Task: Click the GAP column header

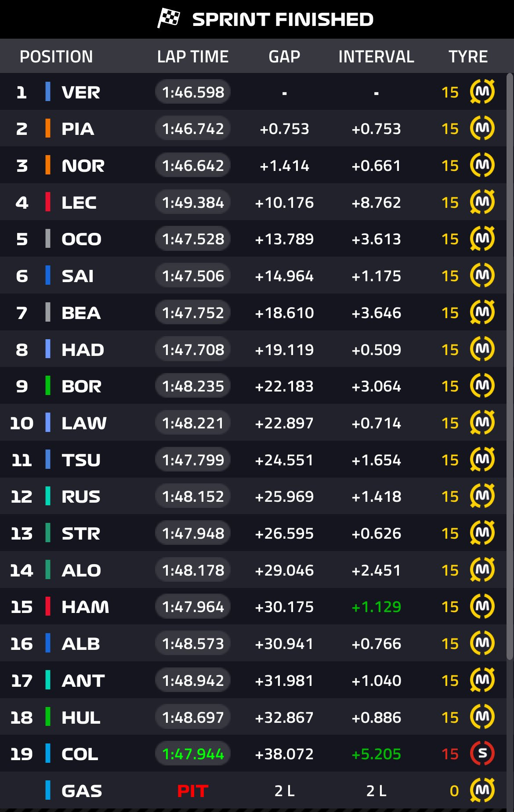Action: [284, 57]
